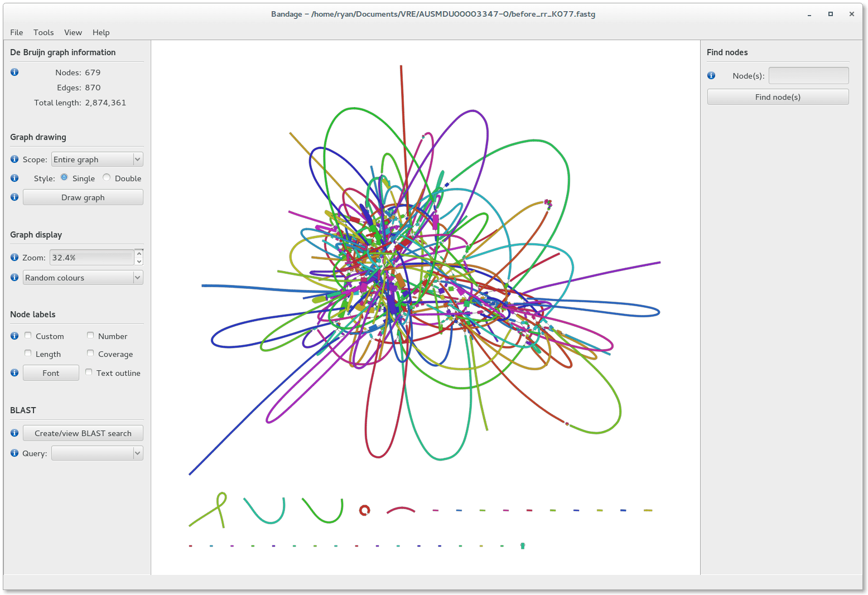Click the Draw graph button
The height and width of the screenshot is (595, 868).
point(83,197)
